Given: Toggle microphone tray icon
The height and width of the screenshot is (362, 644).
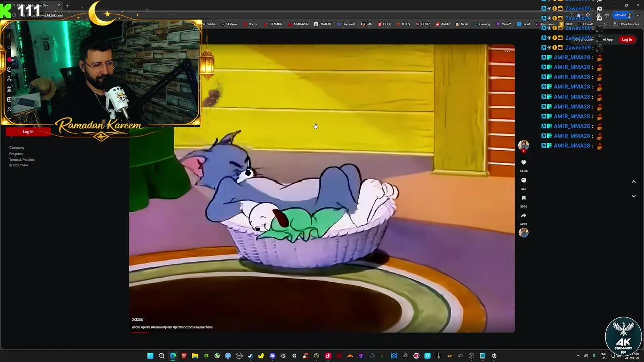Looking at the screenshot, I should pos(594,356).
